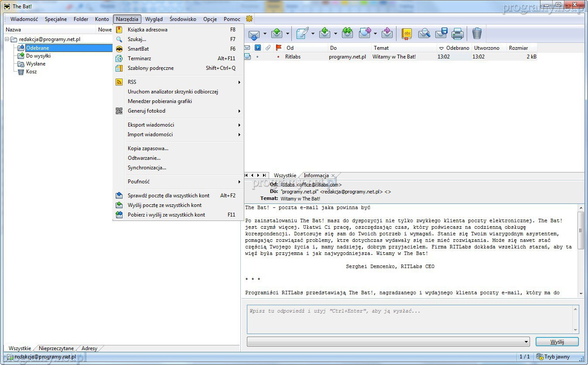Click the reply to all double-arrow icon
The image size is (588, 365).
tap(347, 33)
